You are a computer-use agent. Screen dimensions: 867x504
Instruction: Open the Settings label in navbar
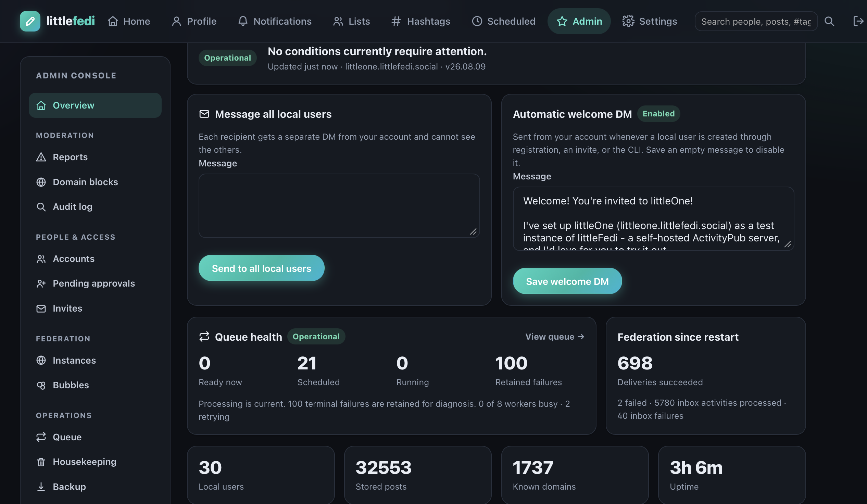coord(658,21)
